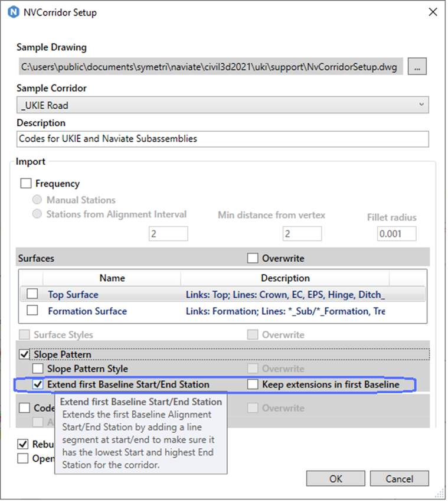This screenshot has width=448, height=502.
Task: Check the Top Surface row checkbox
Action: click(x=32, y=294)
